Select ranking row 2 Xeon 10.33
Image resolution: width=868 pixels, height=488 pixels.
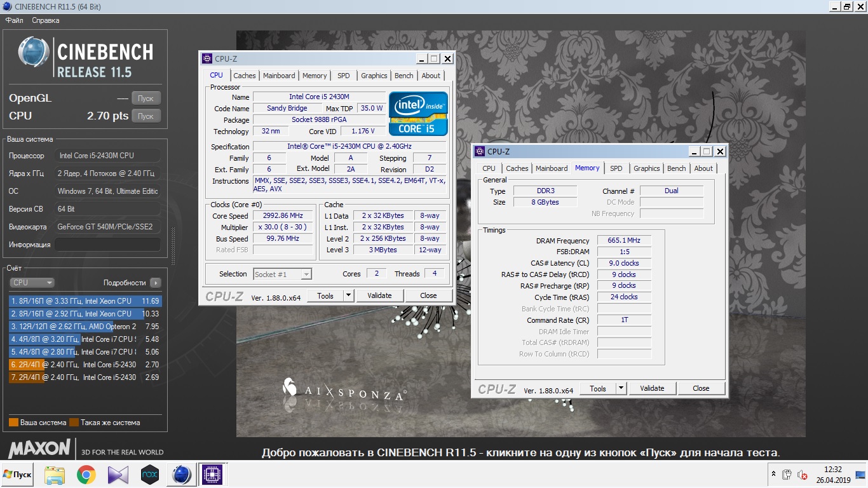tap(86, 314)
